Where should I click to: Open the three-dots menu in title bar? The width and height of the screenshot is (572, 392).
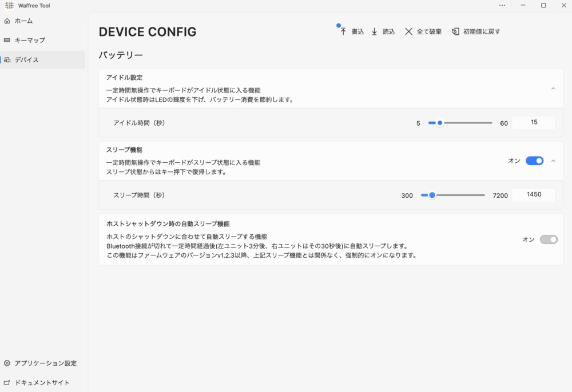(502, 5)
